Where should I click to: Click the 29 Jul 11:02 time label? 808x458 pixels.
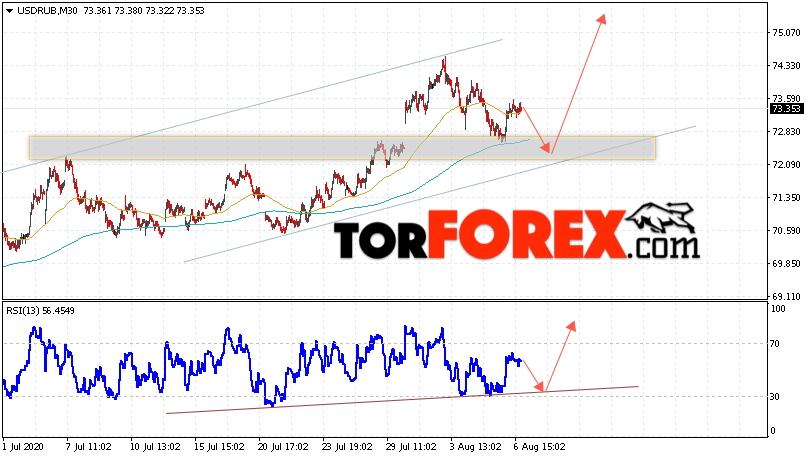click(x=411, y=447)
